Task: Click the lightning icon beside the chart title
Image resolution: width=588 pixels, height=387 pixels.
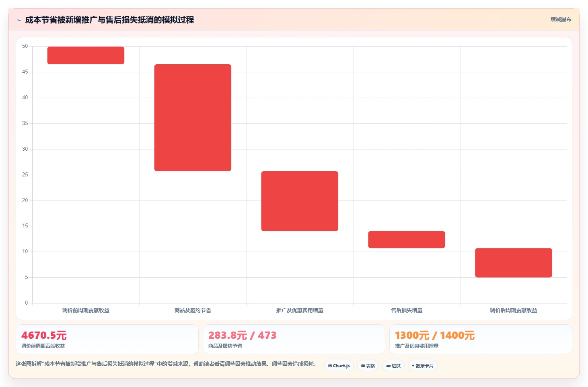Action: click(19, 20)
